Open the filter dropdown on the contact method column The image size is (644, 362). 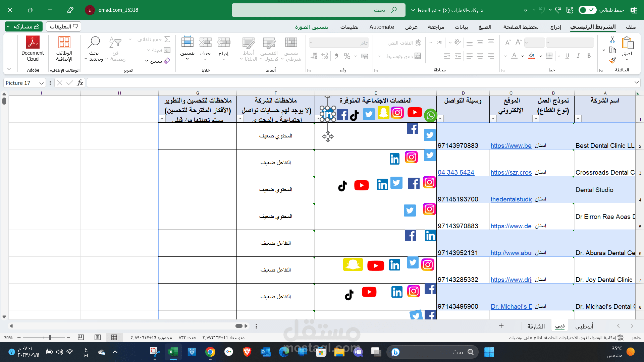pyautogui.click(x=441, y=119)
